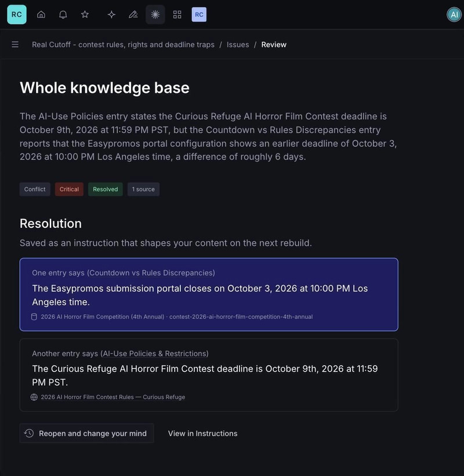This screenshot has height=476, width=464.
Task: Select the active sunburst issues icon
Action: pyautogui.click(x=155, y=14)
